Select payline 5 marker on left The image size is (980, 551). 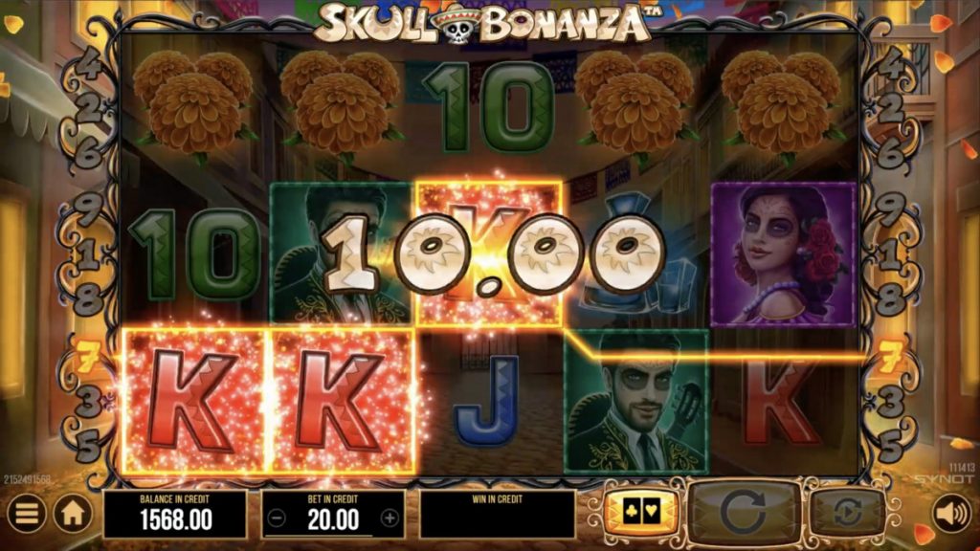point(88,446)
